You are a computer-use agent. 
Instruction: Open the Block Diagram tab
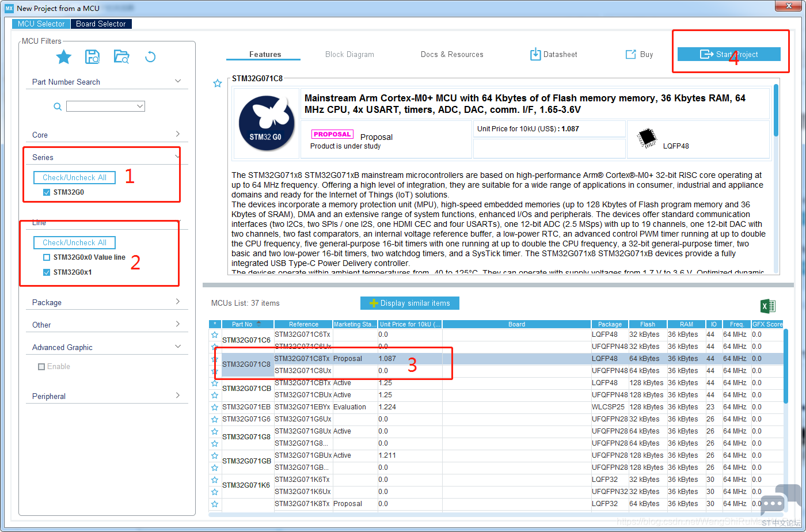349,54
